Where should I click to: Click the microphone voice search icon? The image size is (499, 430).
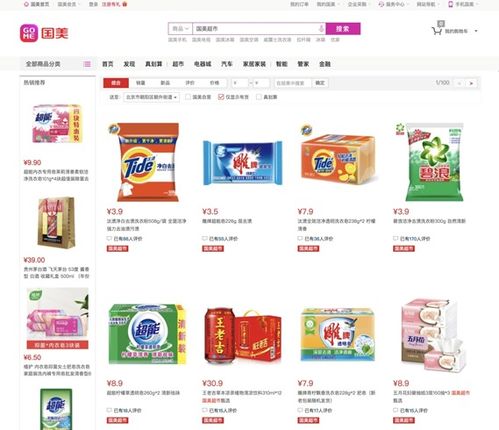[321, 29]
